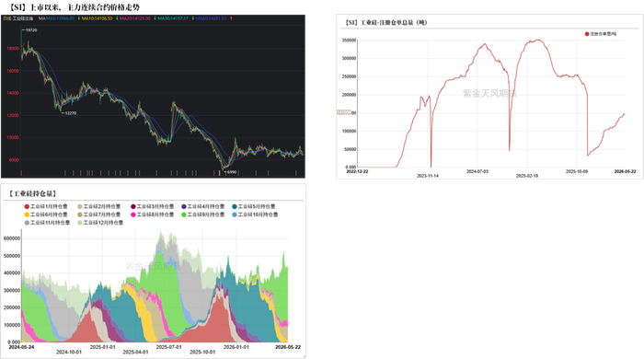Screen dimensions: 644x359
Task: Click the 2025-07-01 date label
Action: pos(168,347)
